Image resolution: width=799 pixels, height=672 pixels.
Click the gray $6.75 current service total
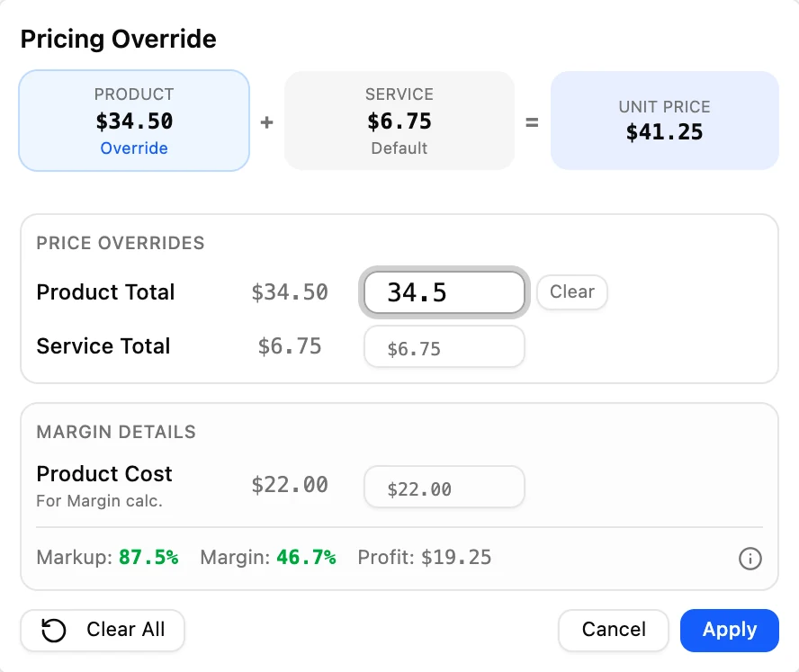pos(290,346)
